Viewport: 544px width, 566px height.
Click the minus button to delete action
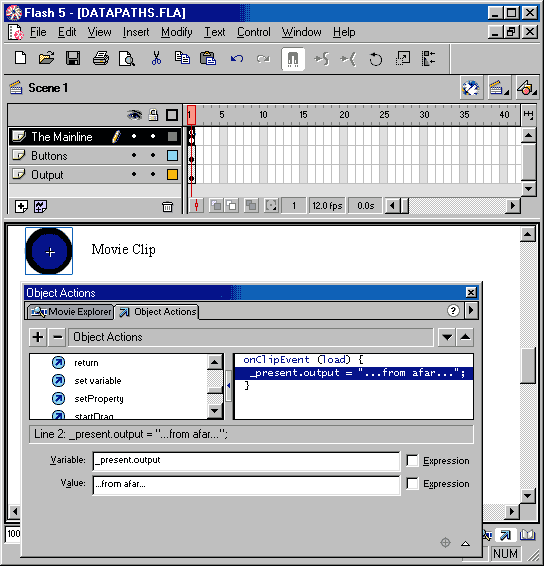(x=57, y=337)
